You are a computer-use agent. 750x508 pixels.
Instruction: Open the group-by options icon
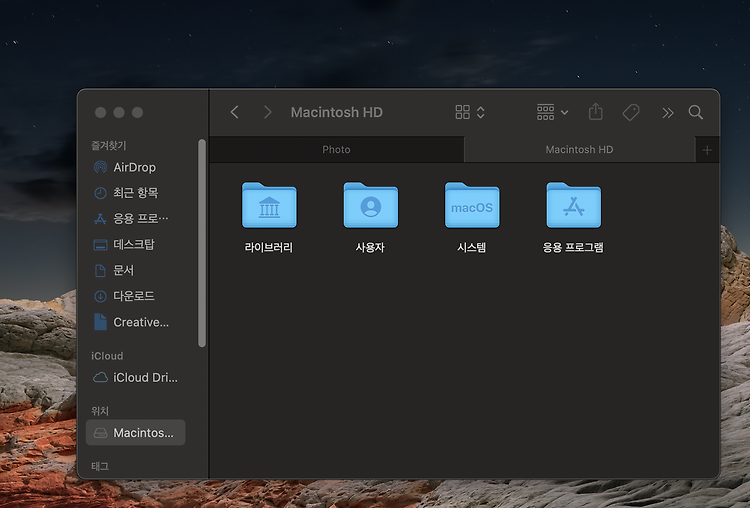pos(545,112)
